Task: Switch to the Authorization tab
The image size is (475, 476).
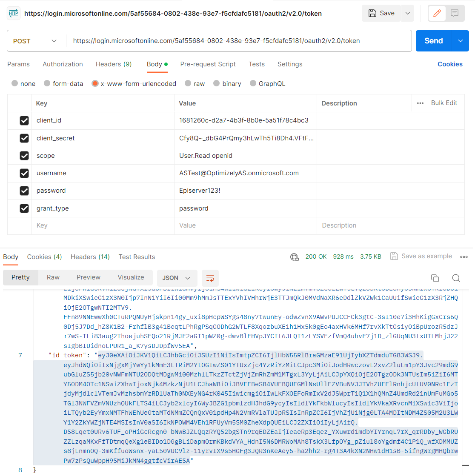Action: (x=63, y=64)
